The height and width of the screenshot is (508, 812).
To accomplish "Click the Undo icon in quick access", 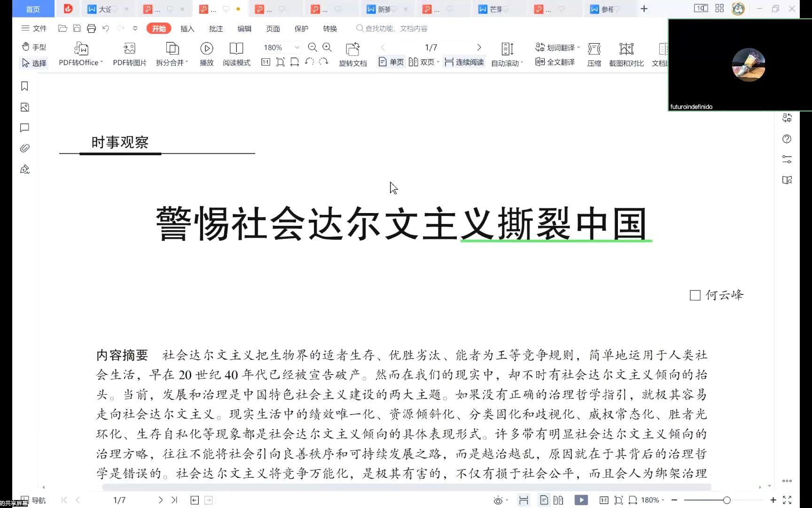I will tap(106, 29).
